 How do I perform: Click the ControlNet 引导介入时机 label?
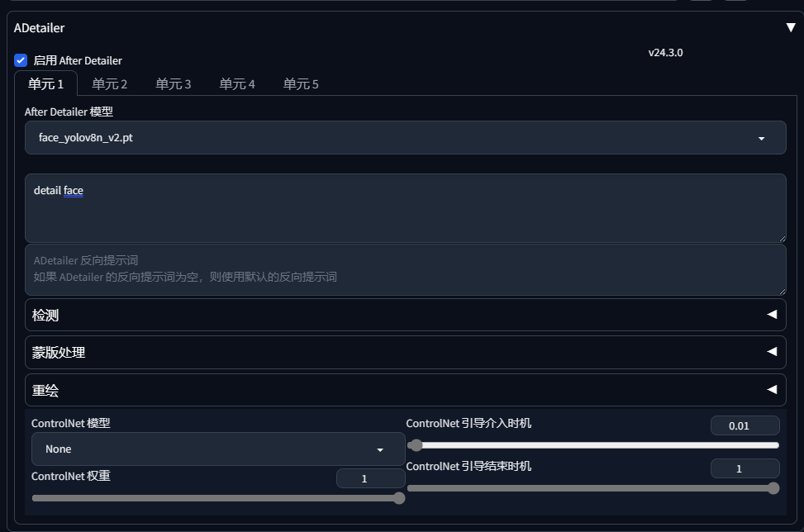coord(469,423)
